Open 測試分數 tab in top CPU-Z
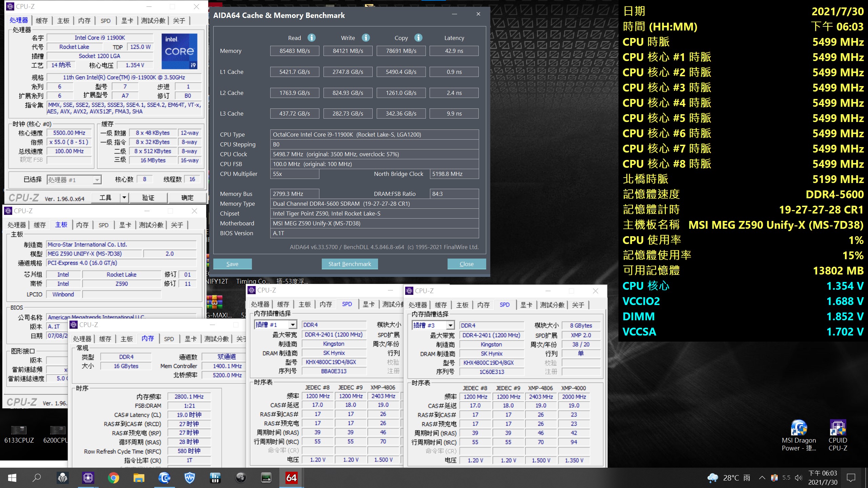 click(153, 21)
